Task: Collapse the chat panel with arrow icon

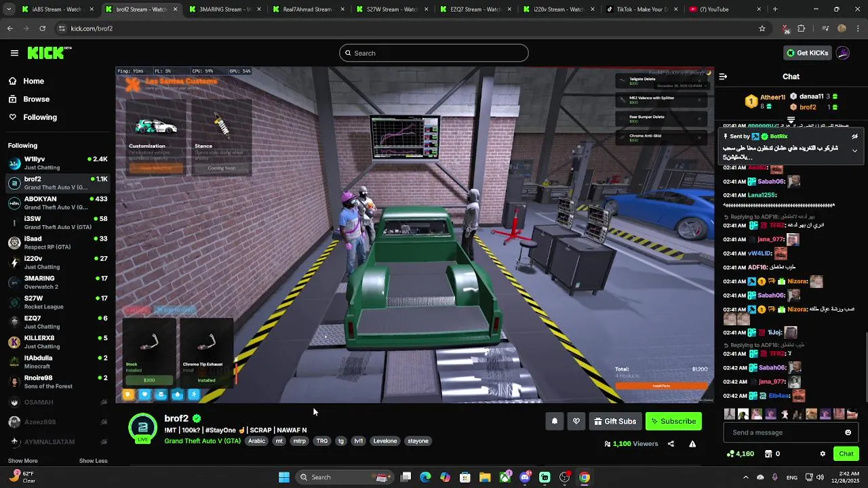Action: [723, 77]
